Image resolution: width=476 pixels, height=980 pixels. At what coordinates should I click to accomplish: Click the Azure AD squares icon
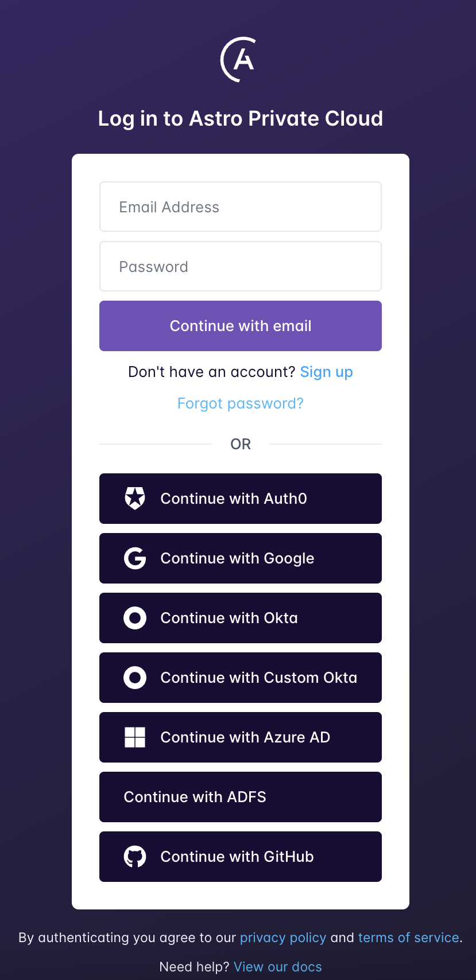(134, 737)
